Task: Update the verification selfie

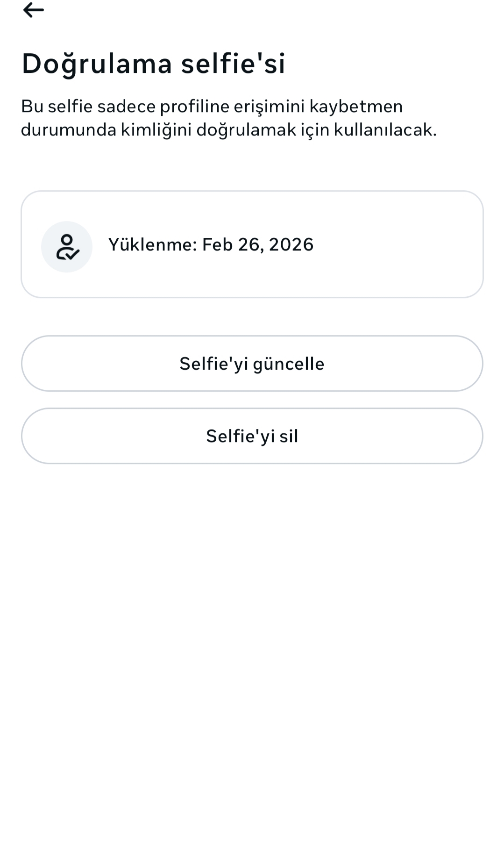Action: pyautogui.click(x=252, y=364)
